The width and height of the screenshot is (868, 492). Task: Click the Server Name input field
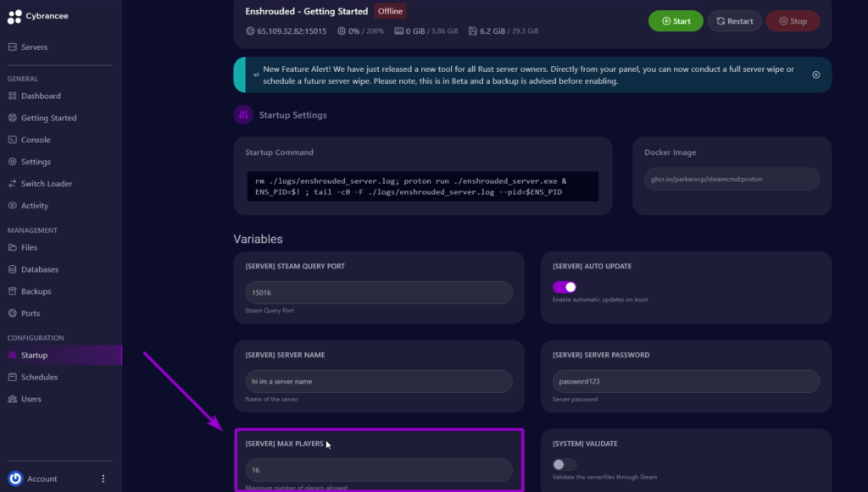point(379,381)
